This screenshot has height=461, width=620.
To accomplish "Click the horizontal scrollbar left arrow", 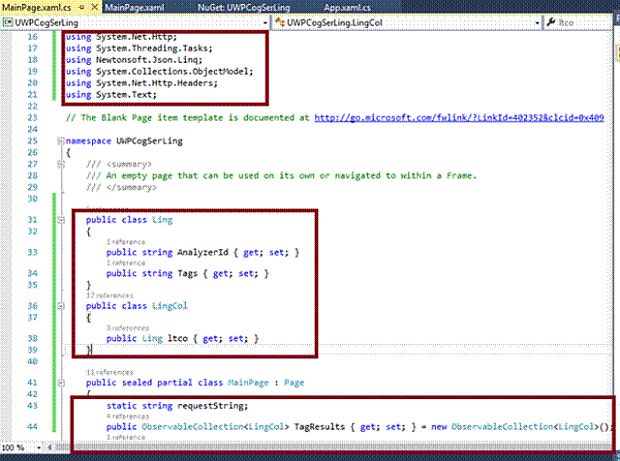I will pyautogui.click(x=49, y=448).
